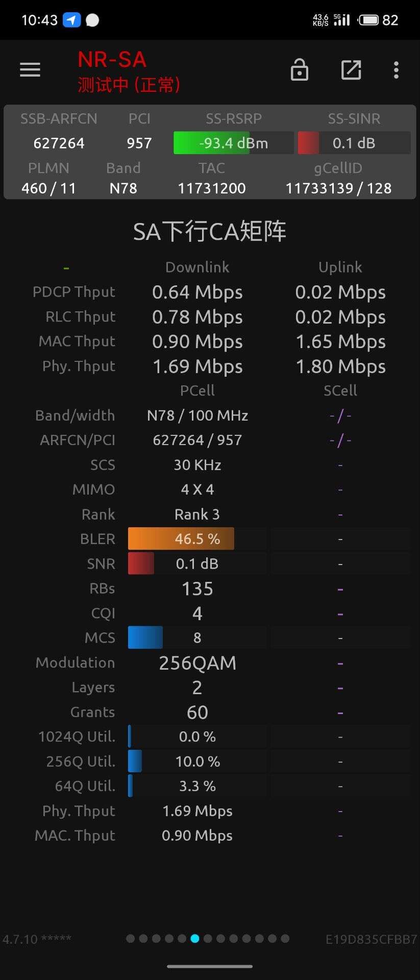The height and width of the screenshot is (980, 420).
Task: Tap the gCellID value 11733139 / 128
Action: coord(338,188)
